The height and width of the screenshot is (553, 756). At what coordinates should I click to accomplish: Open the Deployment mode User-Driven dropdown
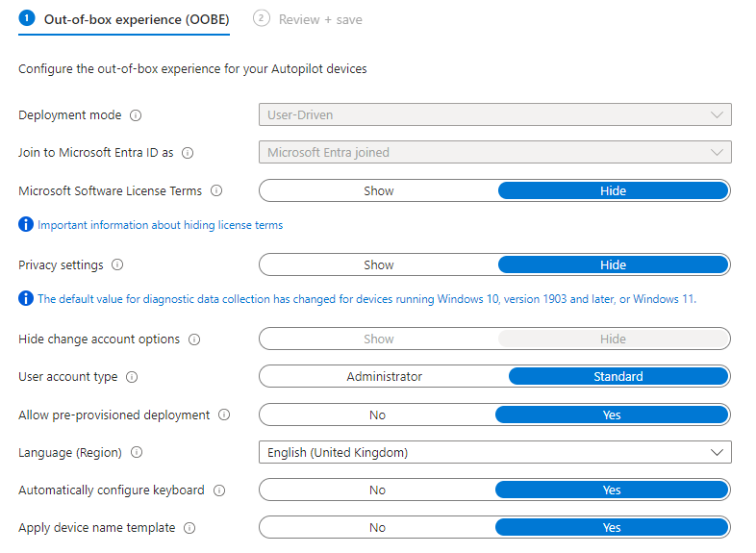[495, 114]
